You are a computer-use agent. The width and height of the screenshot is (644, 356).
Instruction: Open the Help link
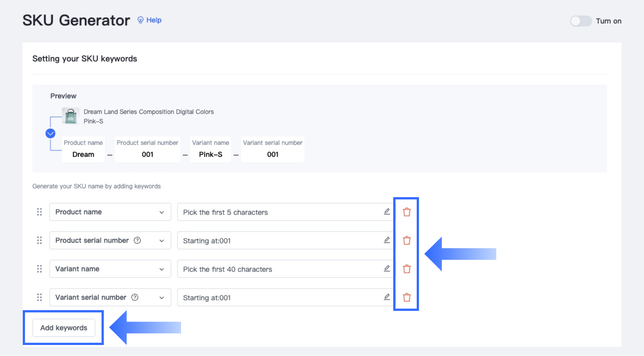click(x=150, y=20)
